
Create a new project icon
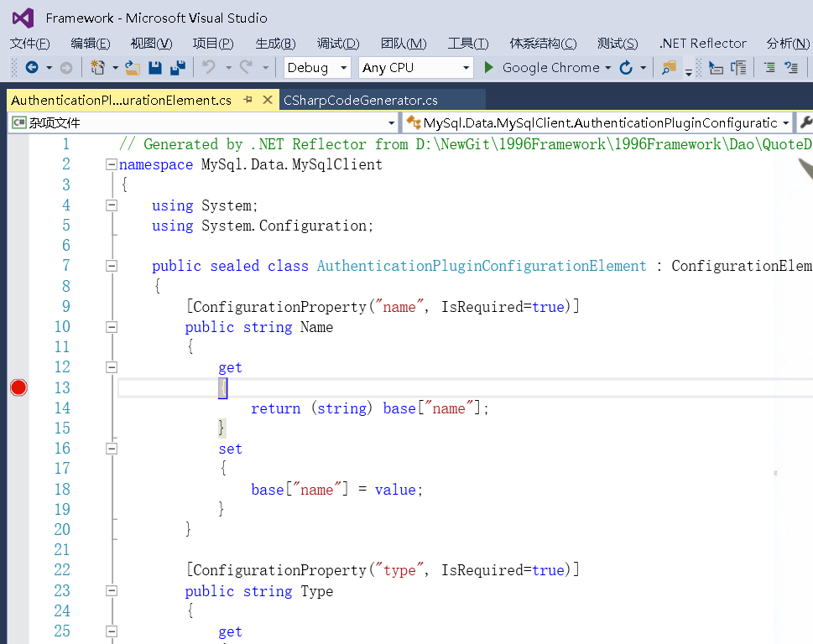[97, 67]
